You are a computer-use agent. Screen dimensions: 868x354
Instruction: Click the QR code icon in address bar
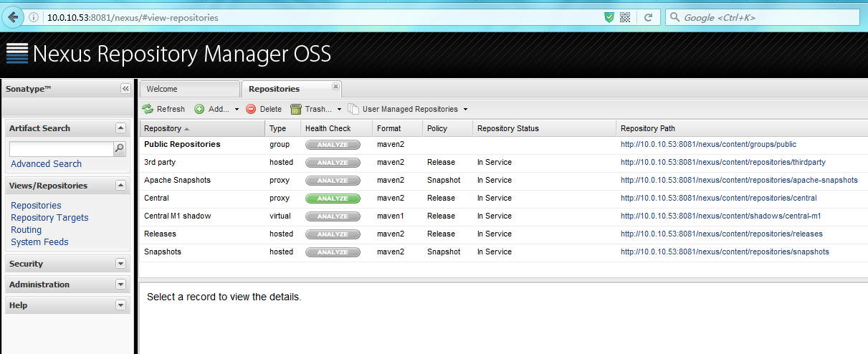click(x=625, y=17)
